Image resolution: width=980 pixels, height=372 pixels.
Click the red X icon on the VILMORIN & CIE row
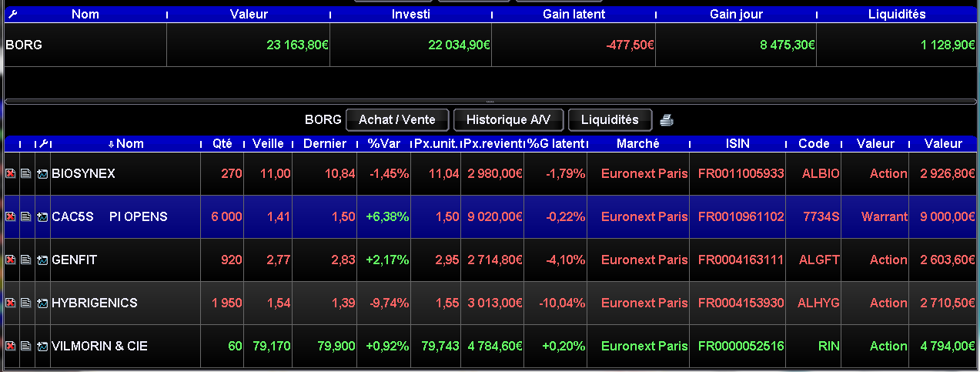[10, 347]
